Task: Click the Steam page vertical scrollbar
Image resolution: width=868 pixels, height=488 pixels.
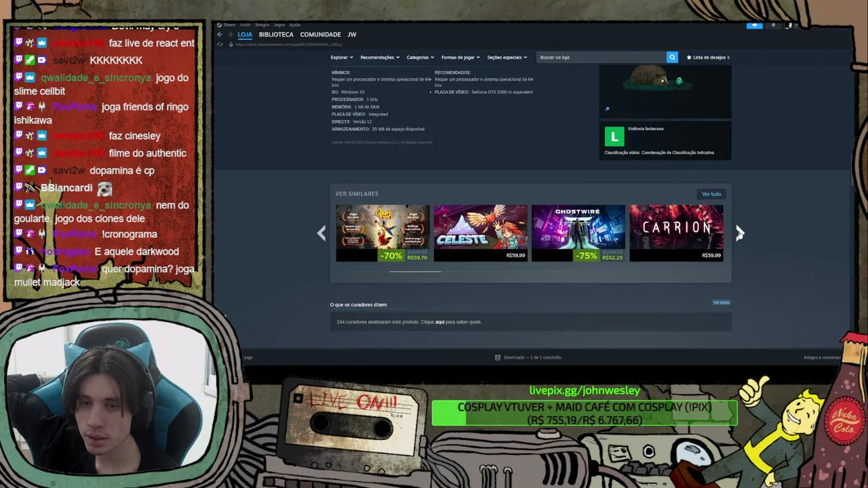Action: 852,169
